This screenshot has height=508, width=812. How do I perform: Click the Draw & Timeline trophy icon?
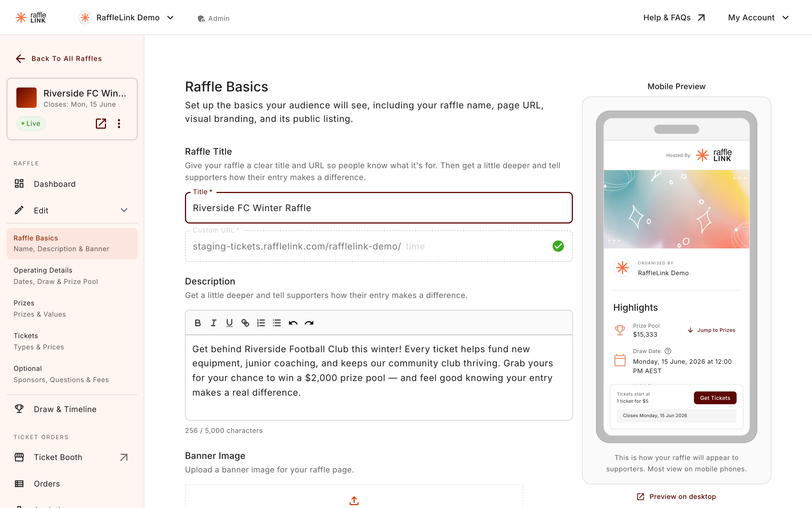[x=19, y=409]
